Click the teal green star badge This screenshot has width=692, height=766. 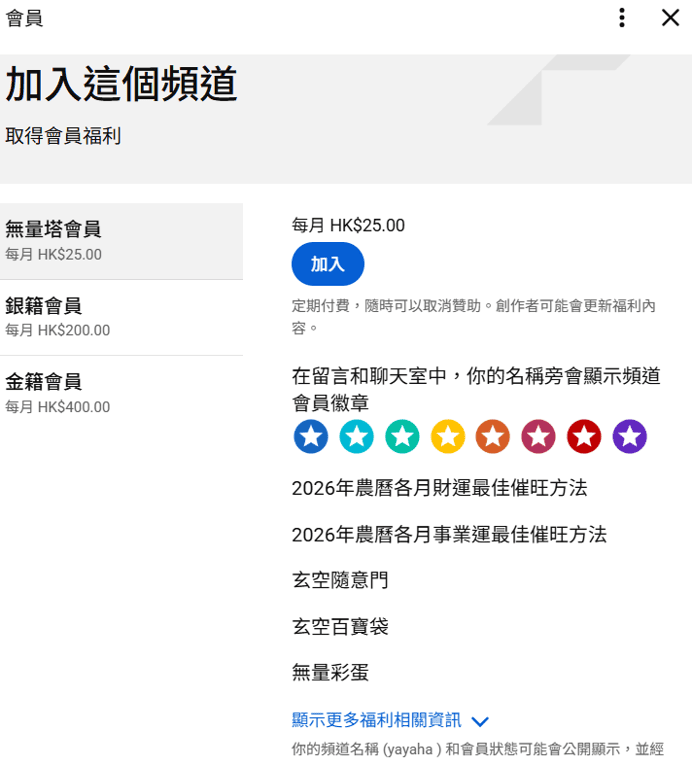(402, 436)
